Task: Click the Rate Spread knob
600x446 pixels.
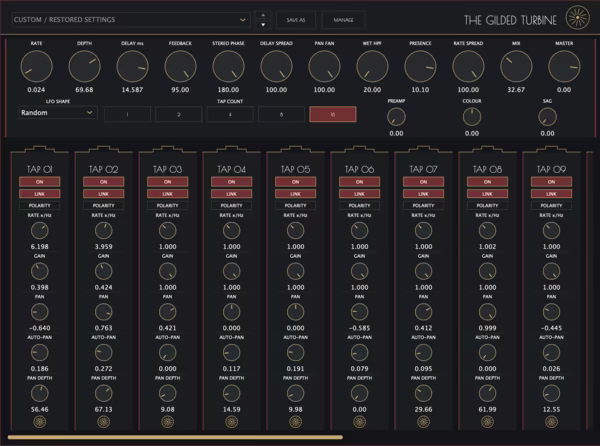Action: (468, 67)
